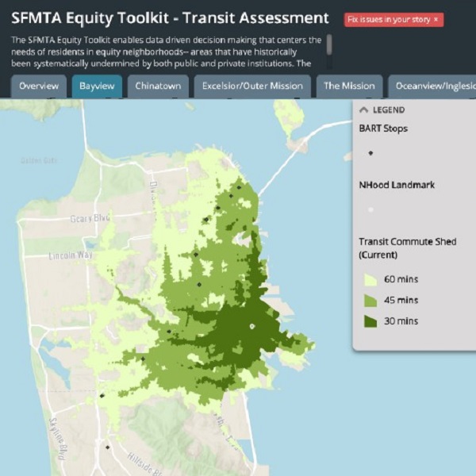The image size is (476, 476).
Task: Click the 60 mins light green swatch
Action: [370, 279]
